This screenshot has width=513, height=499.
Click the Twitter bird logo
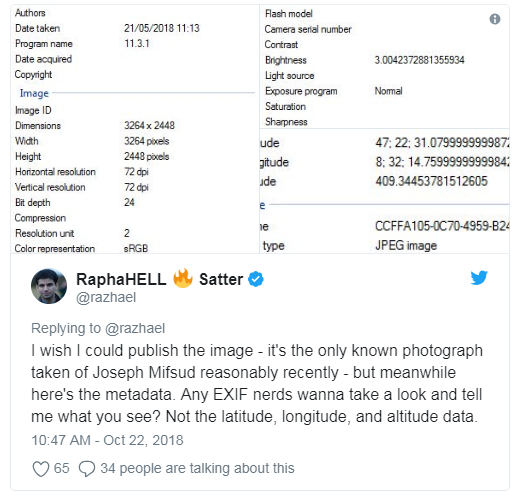479,278
